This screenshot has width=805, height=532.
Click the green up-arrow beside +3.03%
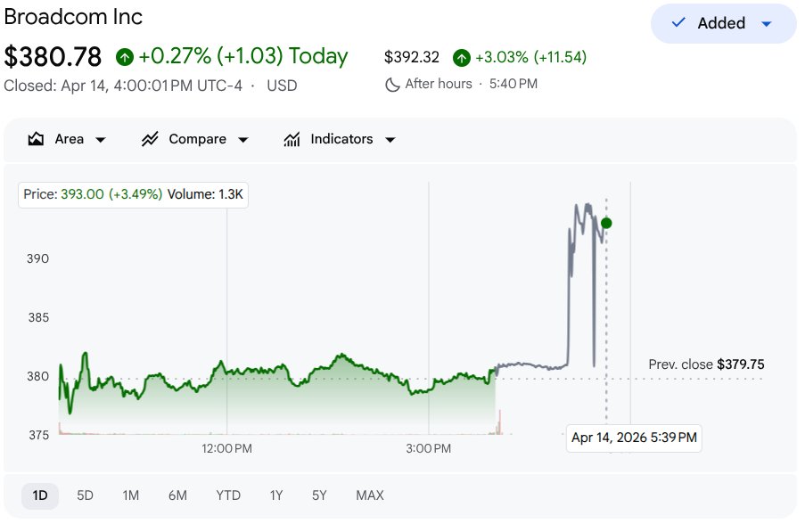coord(462,57)
